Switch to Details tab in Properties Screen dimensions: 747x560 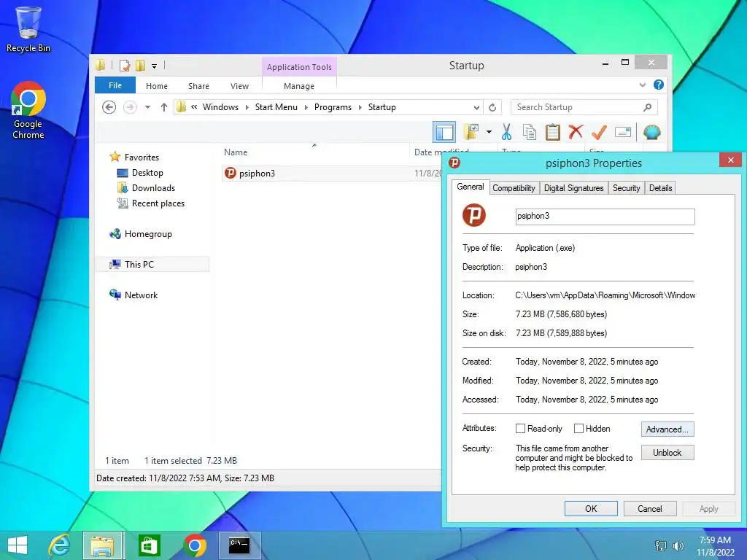coord(660,188)
